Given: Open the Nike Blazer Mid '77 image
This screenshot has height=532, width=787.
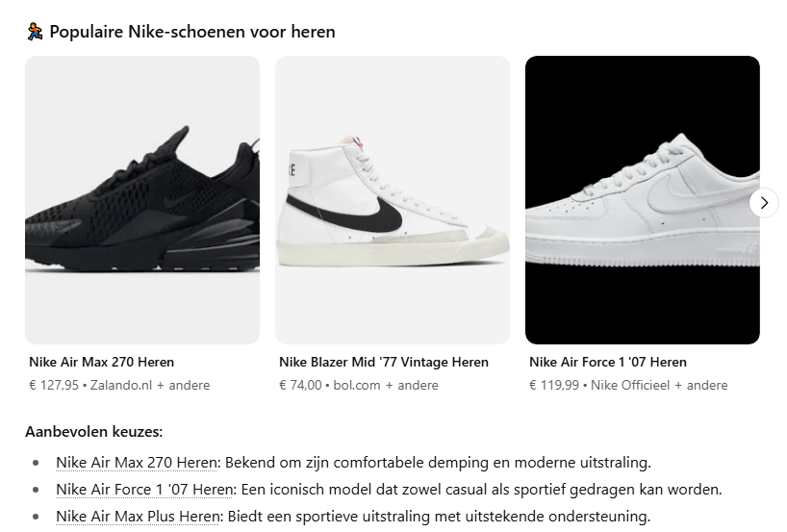Looking at the screenshot, I should [393, 200].
